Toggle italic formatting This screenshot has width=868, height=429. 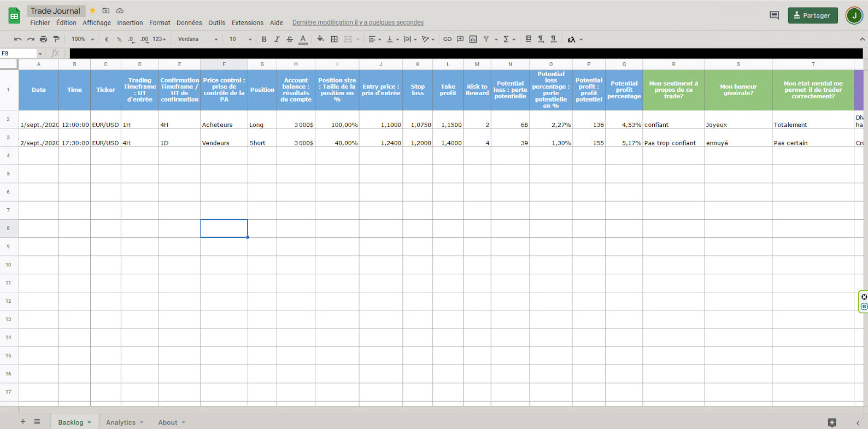(277, 39)
